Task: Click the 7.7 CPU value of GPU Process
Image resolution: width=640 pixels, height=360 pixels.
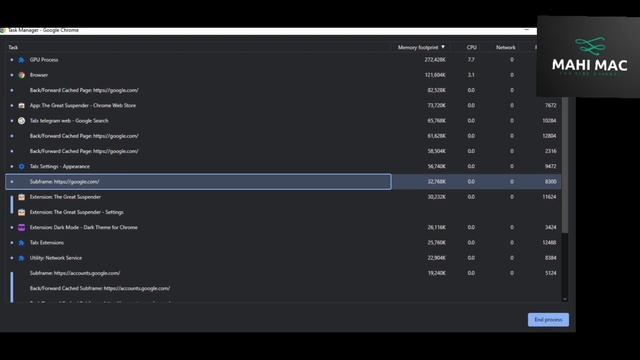Action: 471,60
